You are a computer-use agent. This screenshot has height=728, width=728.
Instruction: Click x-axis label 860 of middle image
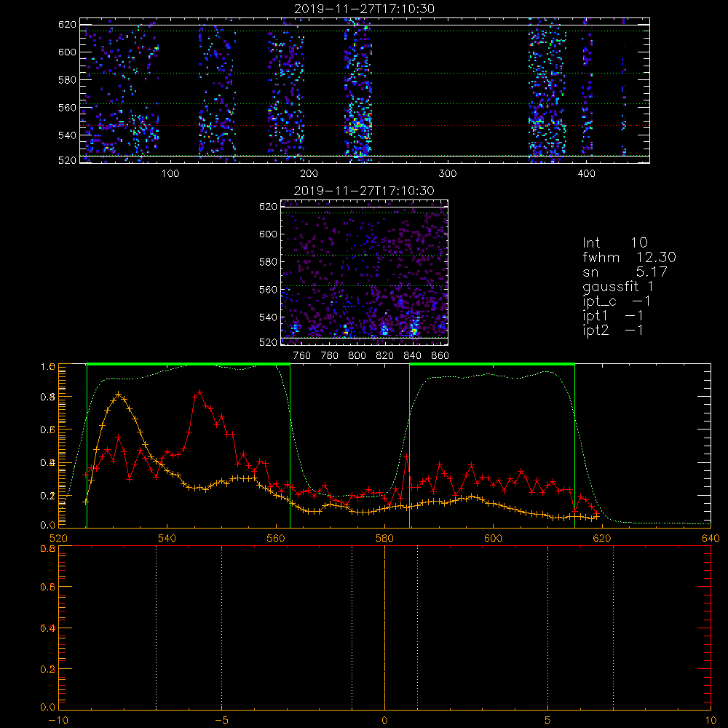point(440,356)
